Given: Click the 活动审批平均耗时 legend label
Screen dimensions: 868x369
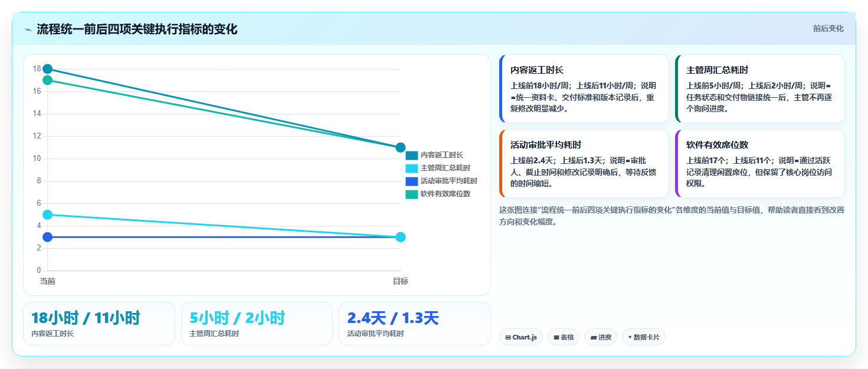Looking at the screenshot, I should 448,181.
